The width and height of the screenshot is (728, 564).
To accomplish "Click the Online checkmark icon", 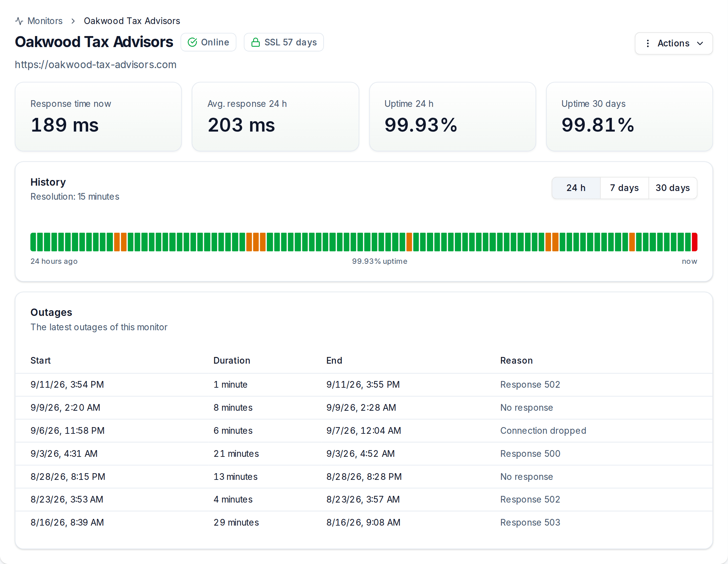I will tap(192, 42).
